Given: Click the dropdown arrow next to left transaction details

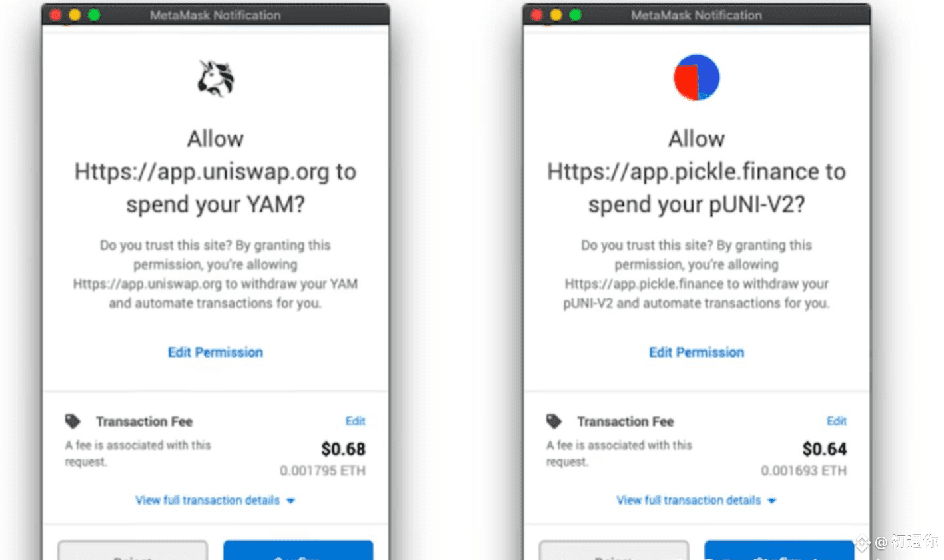Looking at the screenshot, I should click(290, 501).
